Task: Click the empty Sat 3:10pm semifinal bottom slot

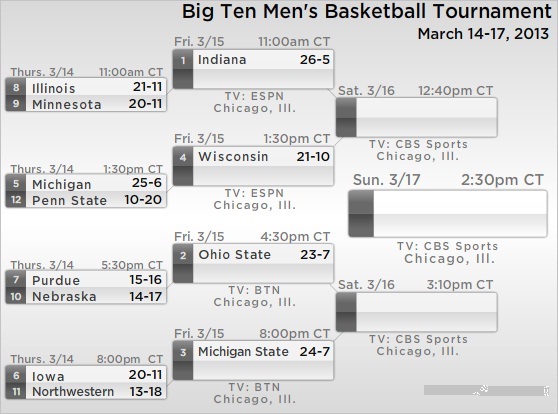Action: pyautogui.click(x=417, y=322)
